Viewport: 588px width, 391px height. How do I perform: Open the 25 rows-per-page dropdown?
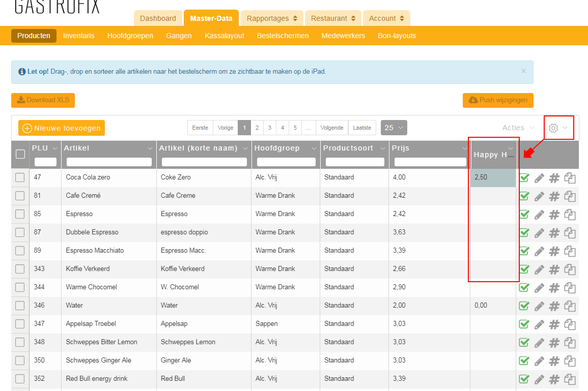coord(394,128)
